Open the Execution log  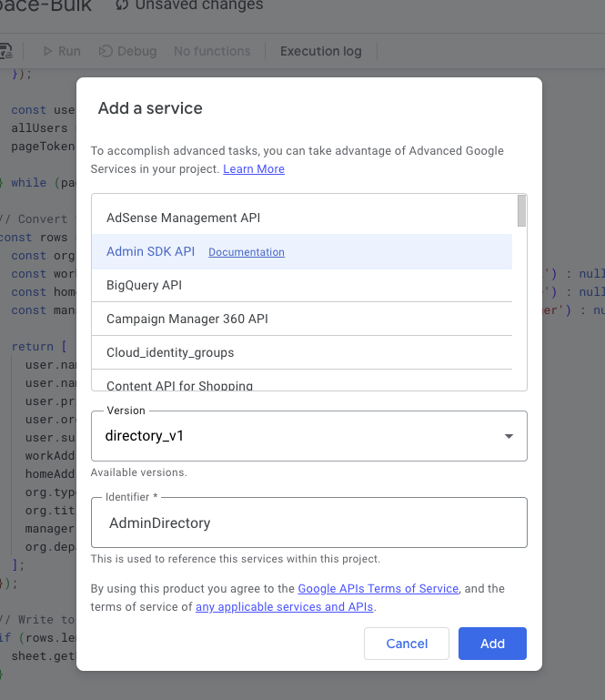320,51
